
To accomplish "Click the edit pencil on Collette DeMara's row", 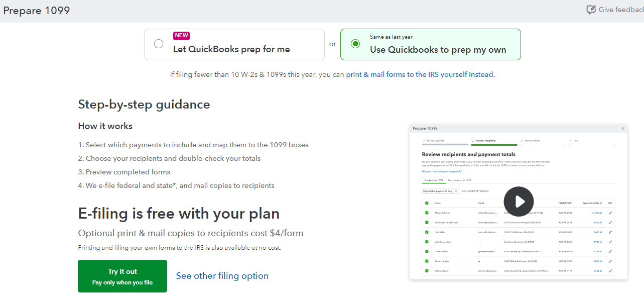I will tap(610, 242).
